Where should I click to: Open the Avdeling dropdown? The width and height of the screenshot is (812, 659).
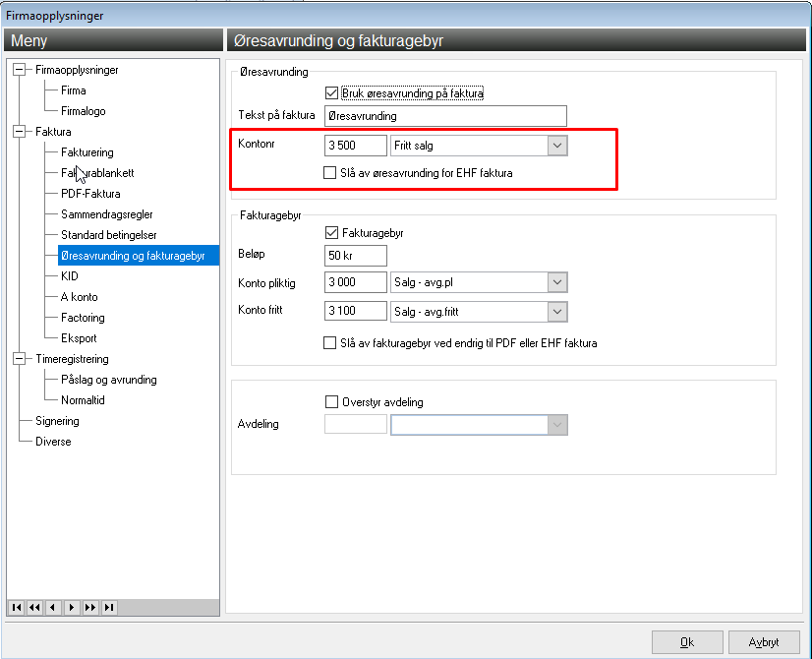pyautogui.click(x=557, y=425)
